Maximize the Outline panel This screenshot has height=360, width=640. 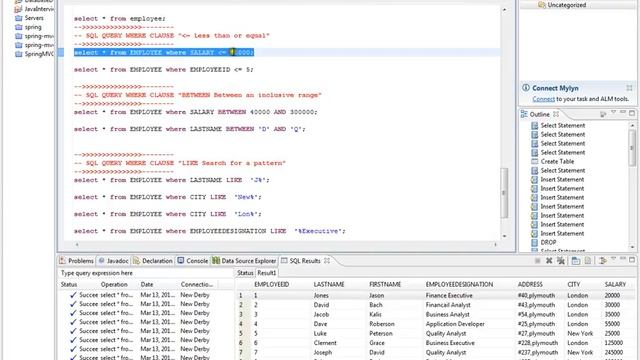(x=632, y=113)
